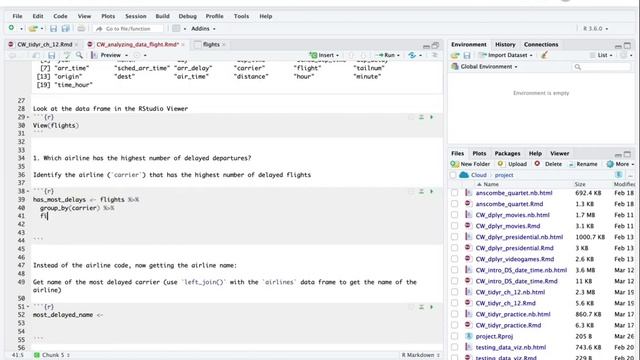Toggle the document outline icon
This screenshot has width=640, height=360.
(435, 55)
